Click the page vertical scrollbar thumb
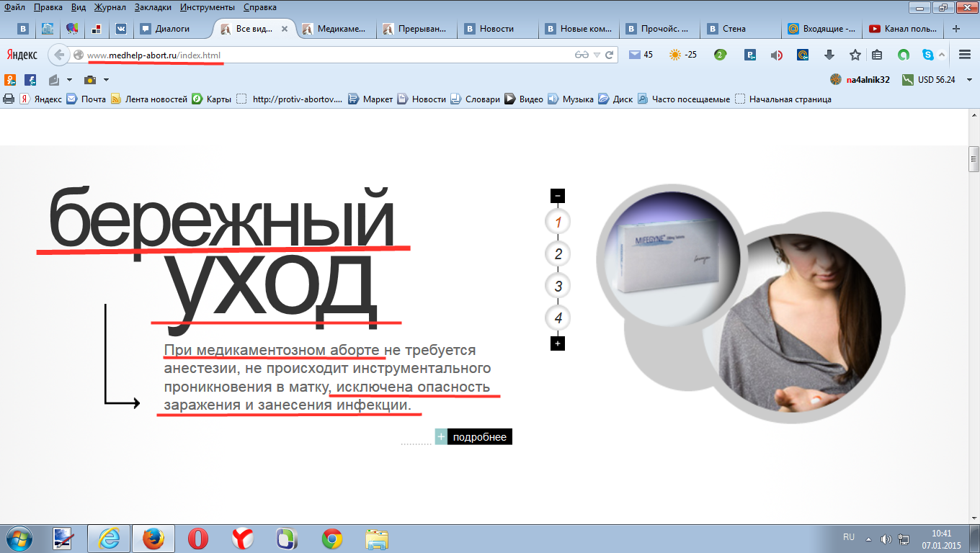Image resolution: width=980 pixels, height=553 pixels. click(x=974, y=159)
